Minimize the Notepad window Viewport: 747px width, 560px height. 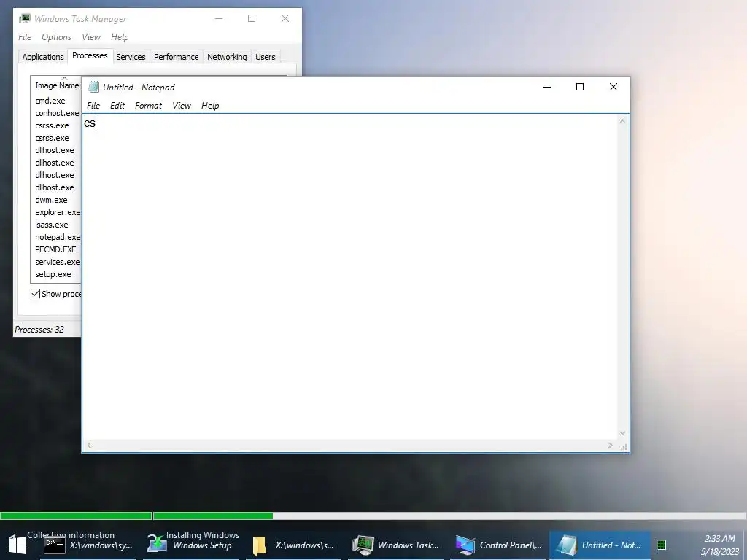(547, 87)
